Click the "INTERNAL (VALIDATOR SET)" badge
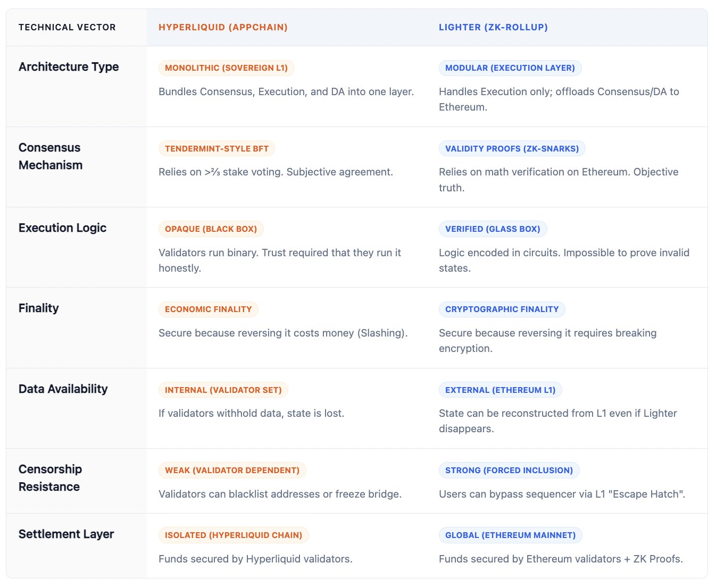Viewport: 716px width, 588px height. tap(223, 390)
